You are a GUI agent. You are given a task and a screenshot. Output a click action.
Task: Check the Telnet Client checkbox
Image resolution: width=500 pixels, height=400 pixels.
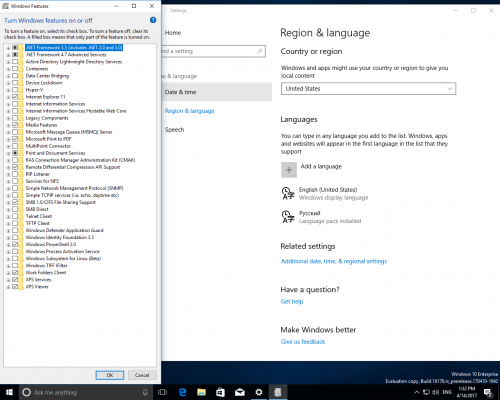(x=15, y=216)
